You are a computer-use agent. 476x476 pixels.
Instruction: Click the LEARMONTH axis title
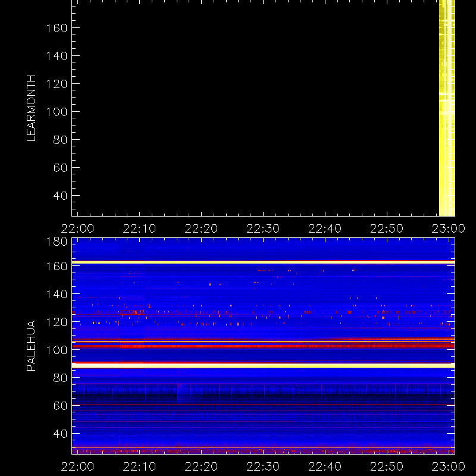coord(32,108)
